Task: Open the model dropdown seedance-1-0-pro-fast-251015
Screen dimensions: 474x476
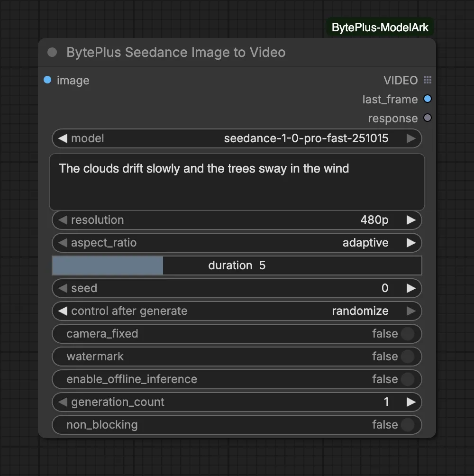Action: (x=237, y=138)
